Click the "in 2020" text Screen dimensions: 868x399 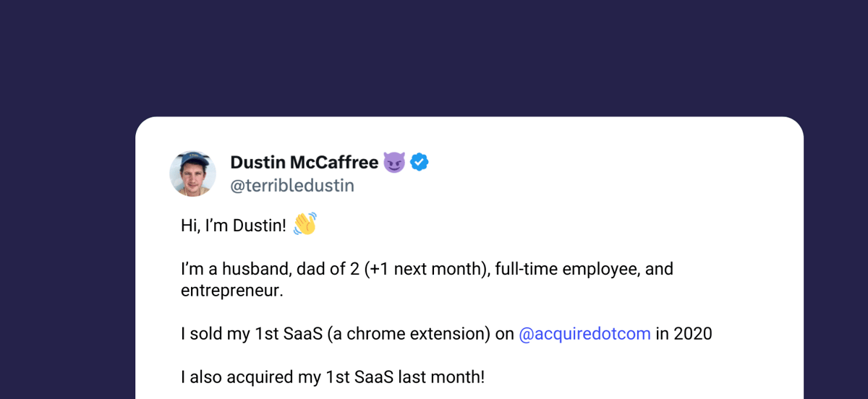coord(684,334)
